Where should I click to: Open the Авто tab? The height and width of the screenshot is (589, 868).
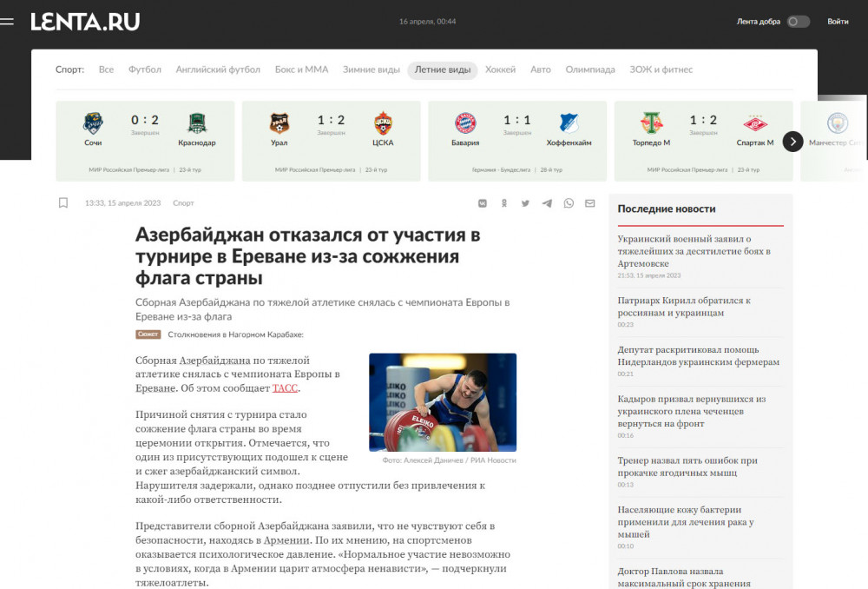point(541,69)
